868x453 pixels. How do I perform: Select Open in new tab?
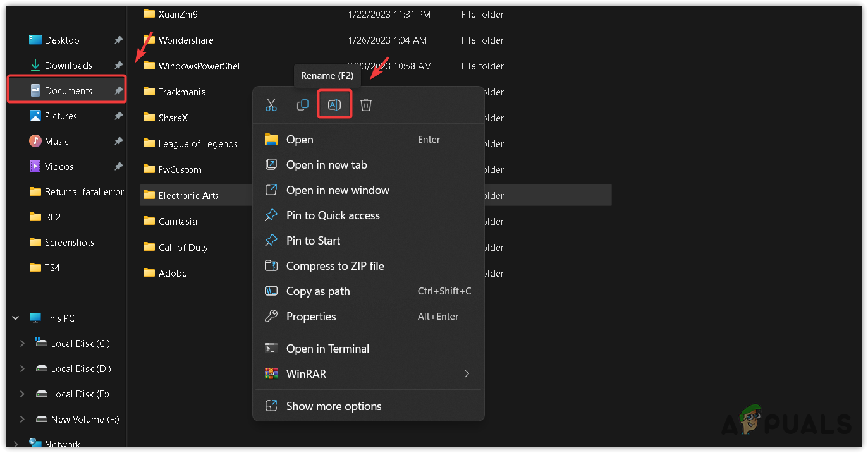326,165
